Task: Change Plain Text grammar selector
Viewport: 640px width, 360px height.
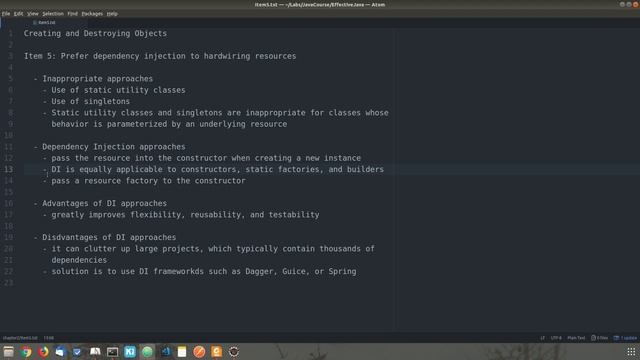Action: coord(576,338)
